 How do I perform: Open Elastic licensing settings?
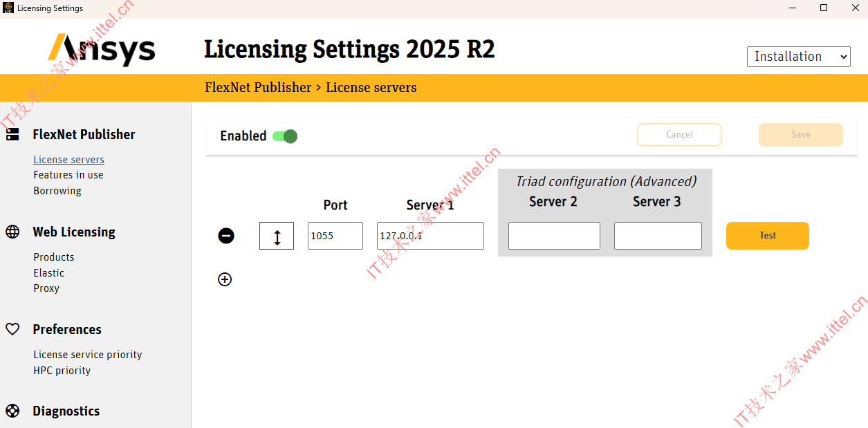[x=49, y=273]
